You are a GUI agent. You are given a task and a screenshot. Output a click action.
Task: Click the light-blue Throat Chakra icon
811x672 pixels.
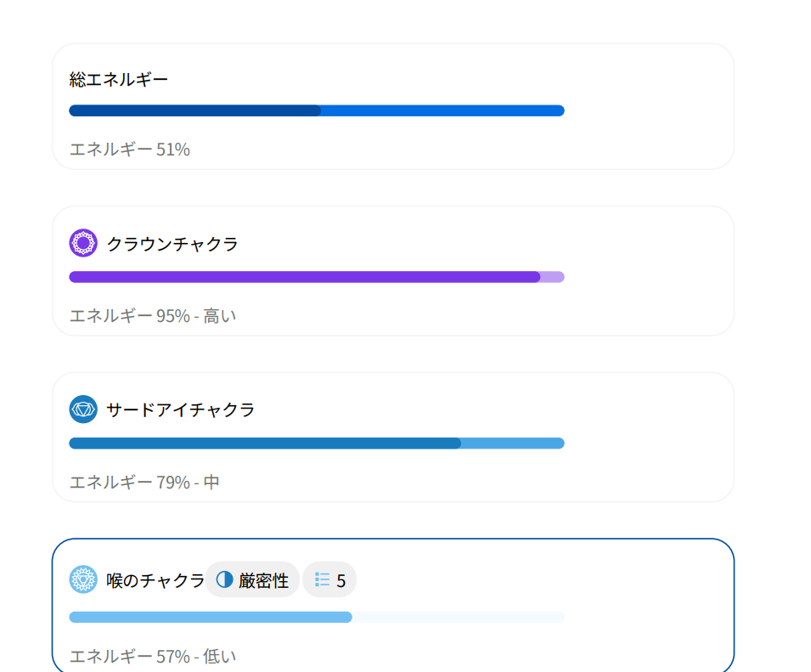tap(83, 579)
